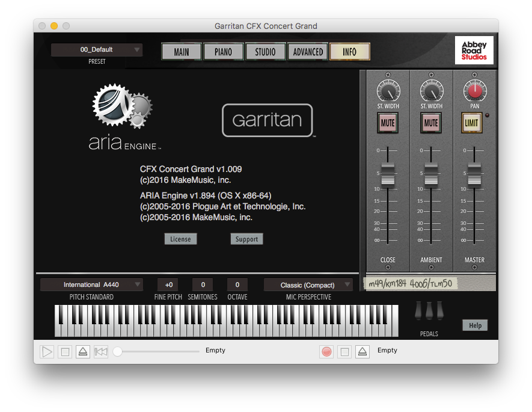Click the "MIC PERSPECTIVE" label

[308, 297]
